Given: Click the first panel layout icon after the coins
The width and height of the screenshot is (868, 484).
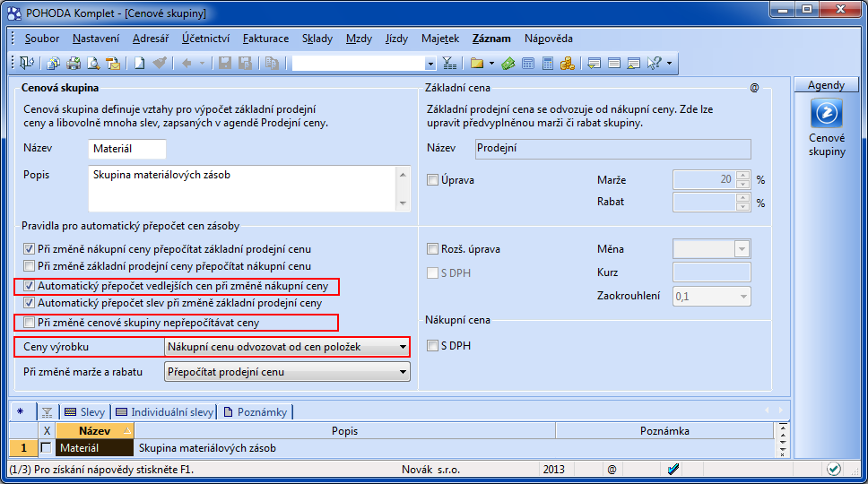Looking at the screenshot, I should (x=594, y=64).
